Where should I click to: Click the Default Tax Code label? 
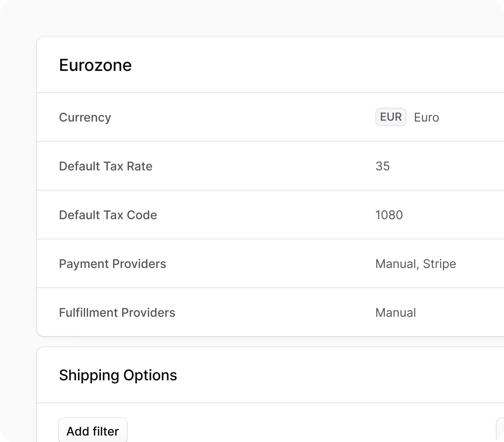108,215
